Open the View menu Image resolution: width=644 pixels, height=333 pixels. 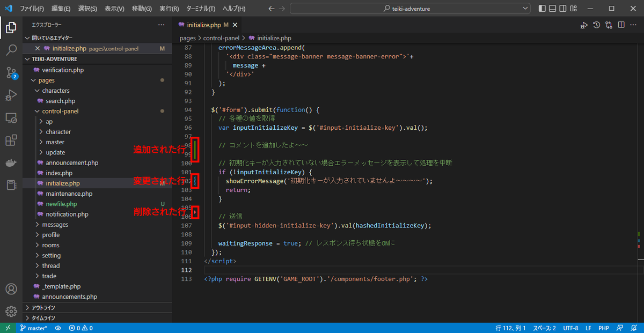(114, 9)
